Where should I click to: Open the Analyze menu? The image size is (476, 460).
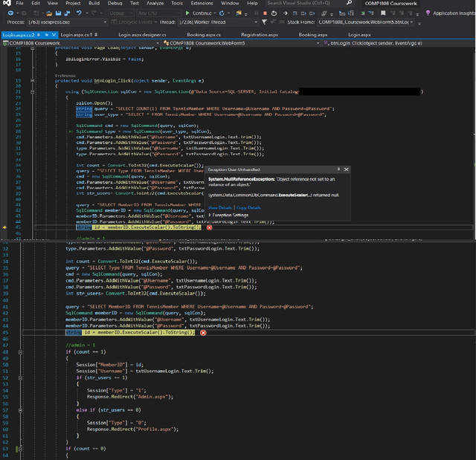click(155, 3)
